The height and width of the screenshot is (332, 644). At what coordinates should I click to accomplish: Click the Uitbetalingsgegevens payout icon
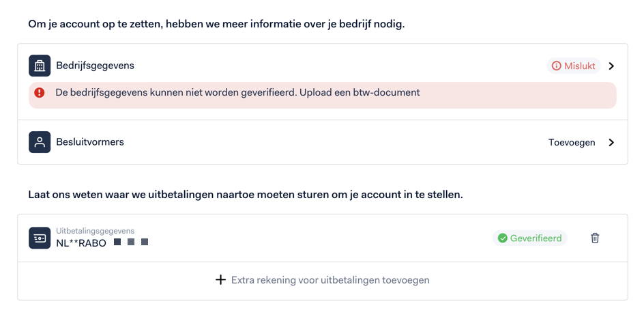(x=40, y=238)
